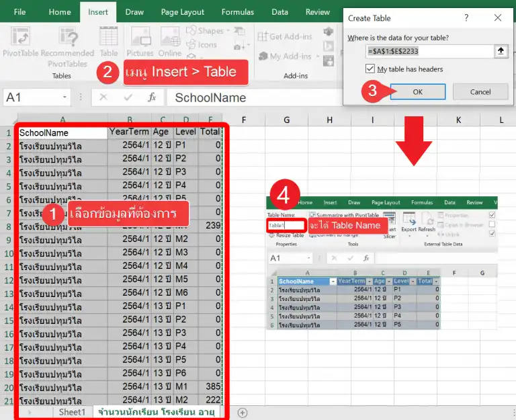Click the insert function fx icon

coord(152,97)
